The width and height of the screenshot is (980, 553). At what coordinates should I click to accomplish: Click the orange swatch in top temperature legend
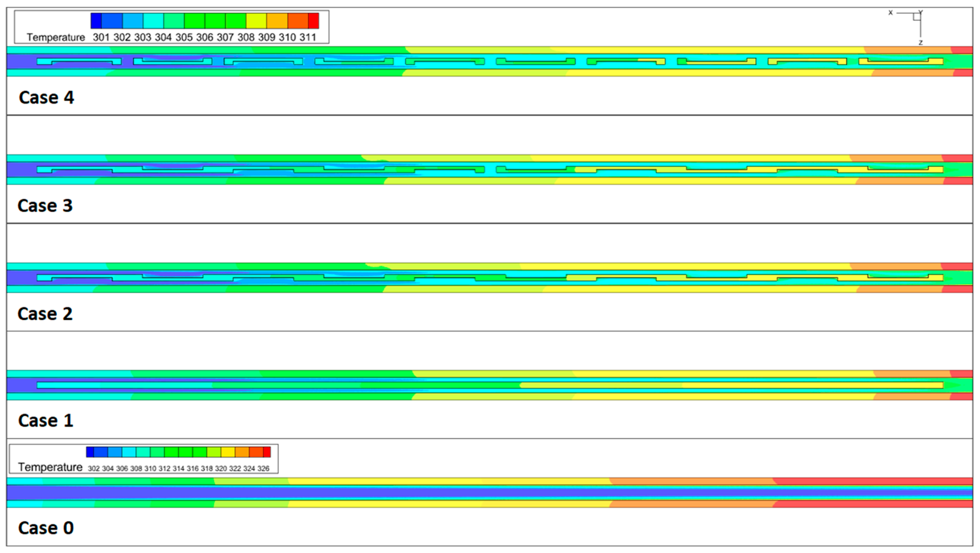pyautogui.click(x=277, y=21)
